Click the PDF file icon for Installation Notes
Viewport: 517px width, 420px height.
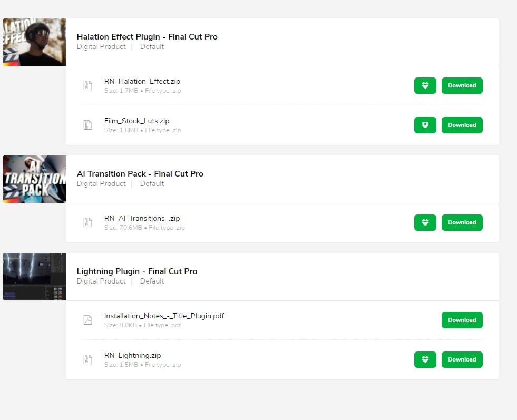pyautogui.click(x=88, y=320)
